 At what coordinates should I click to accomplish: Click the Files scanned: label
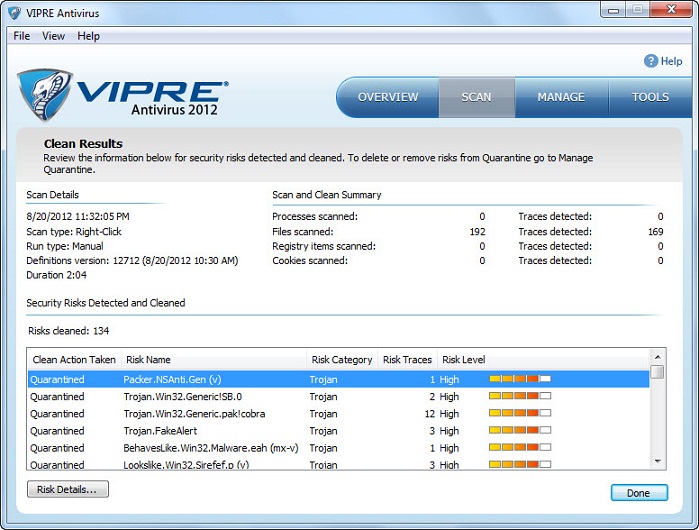click(303, 232)
